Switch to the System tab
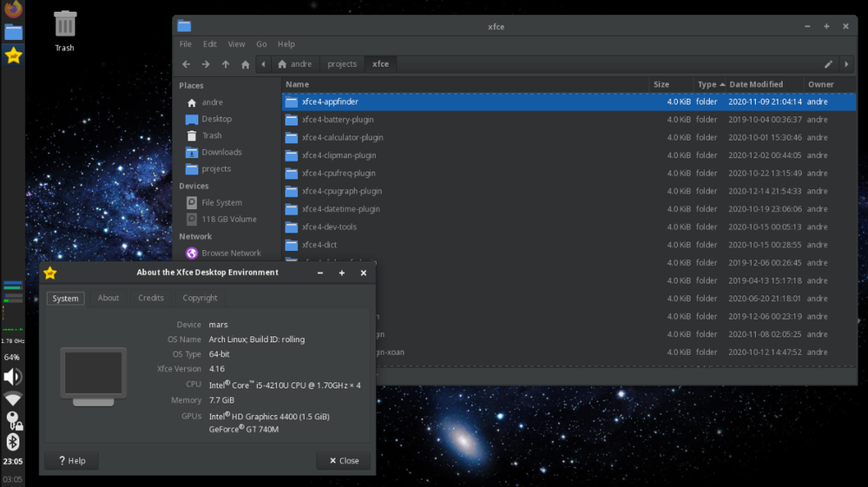868x487 pixels. (65, 299)
